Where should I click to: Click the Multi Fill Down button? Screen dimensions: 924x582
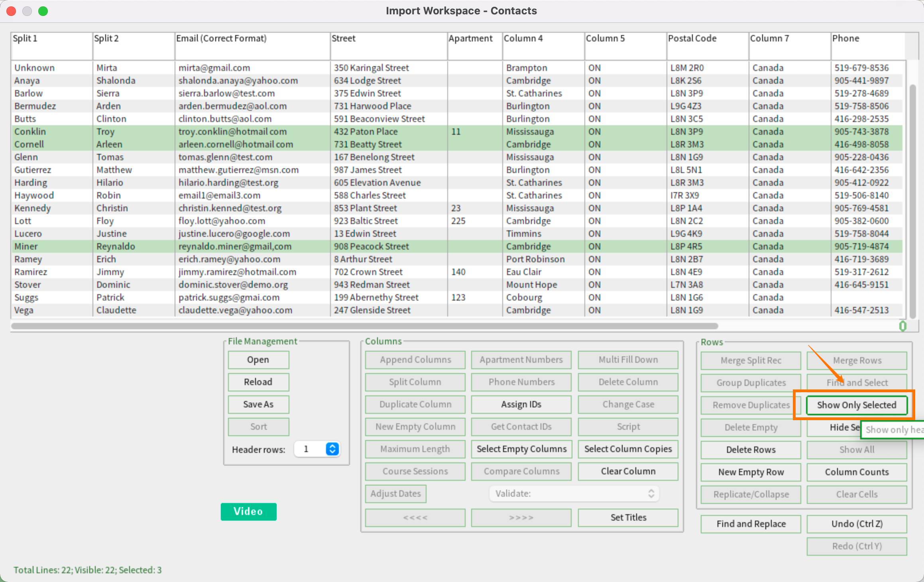[x=628, y=360]
